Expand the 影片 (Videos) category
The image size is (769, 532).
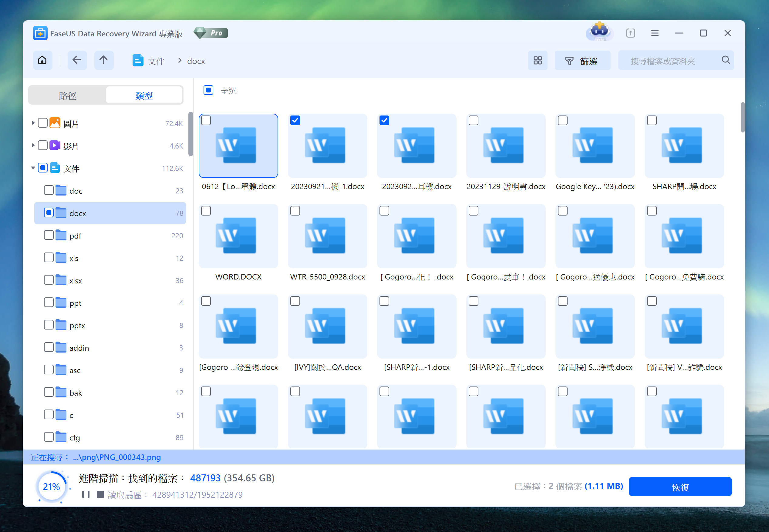tap(33, 145)
